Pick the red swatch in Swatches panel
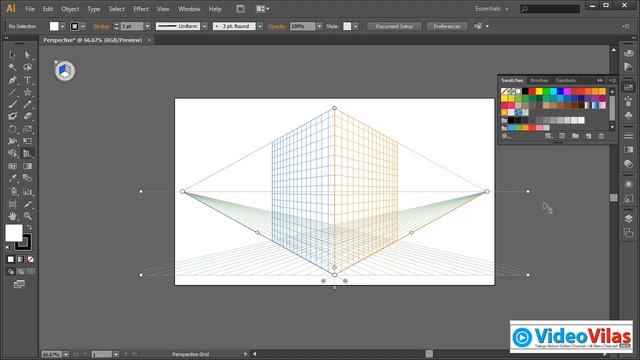The height and width of the screenshot is (360, 640). (x=532, y=91)
